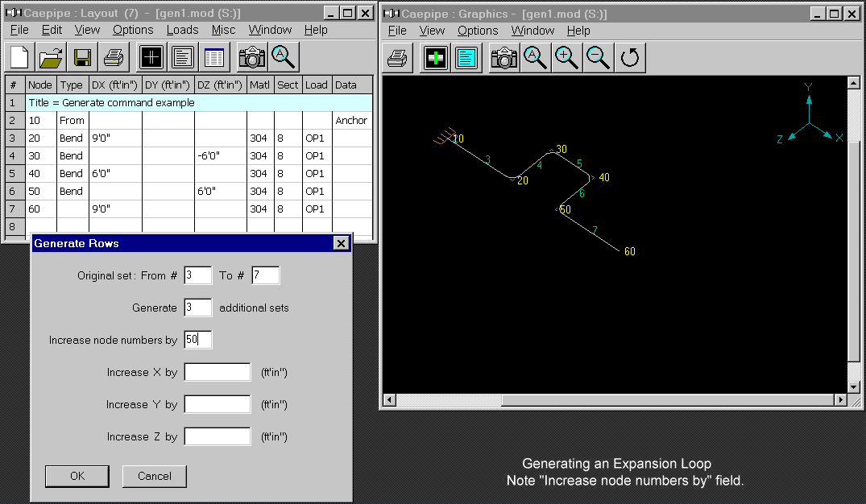Open file using the folder icon
Screen dimensions: 866x504
[51, 57]
